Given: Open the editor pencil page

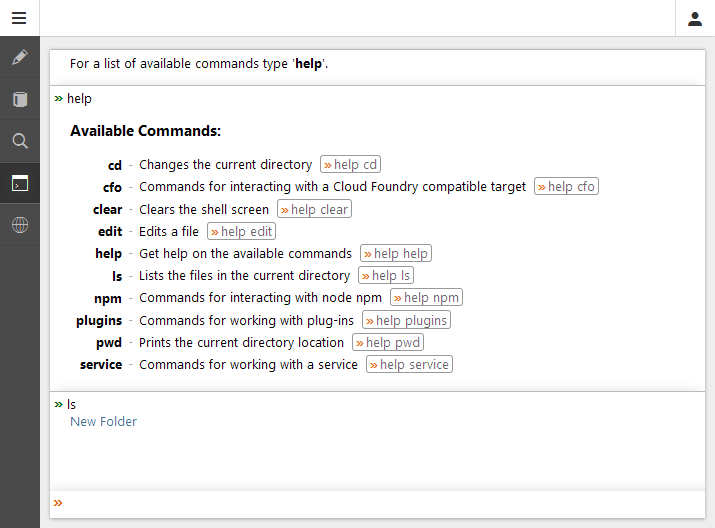Looking at the screenshot, I should click(20, 57).
